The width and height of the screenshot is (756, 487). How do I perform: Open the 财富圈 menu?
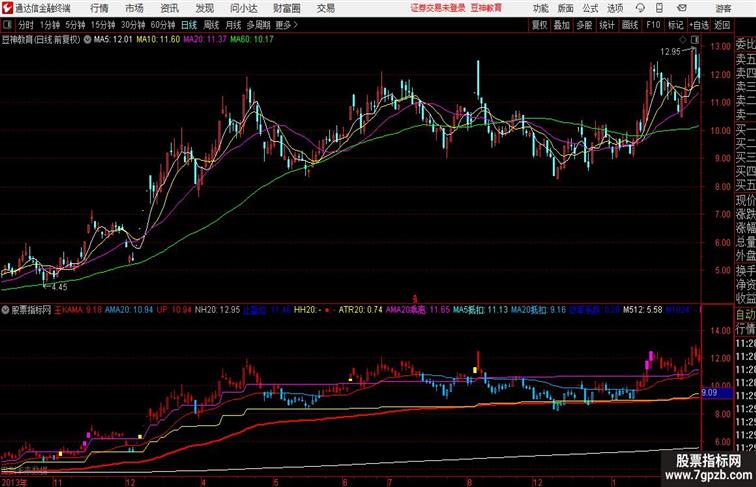287,8
